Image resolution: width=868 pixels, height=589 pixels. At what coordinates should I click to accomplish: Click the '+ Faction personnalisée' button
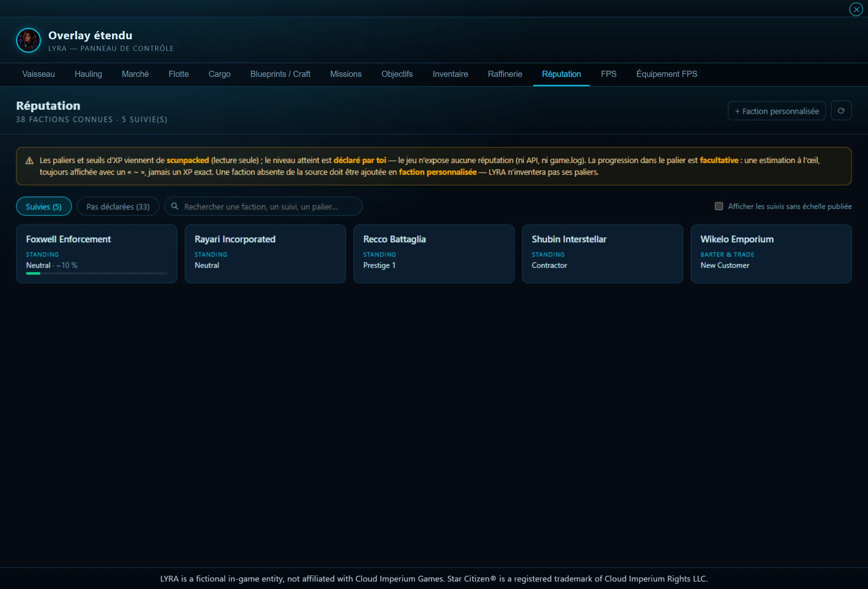(x=777, y=111)
